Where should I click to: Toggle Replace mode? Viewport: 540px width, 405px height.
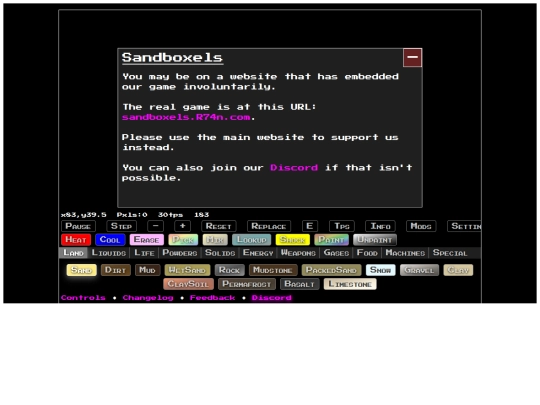(269, 226)
